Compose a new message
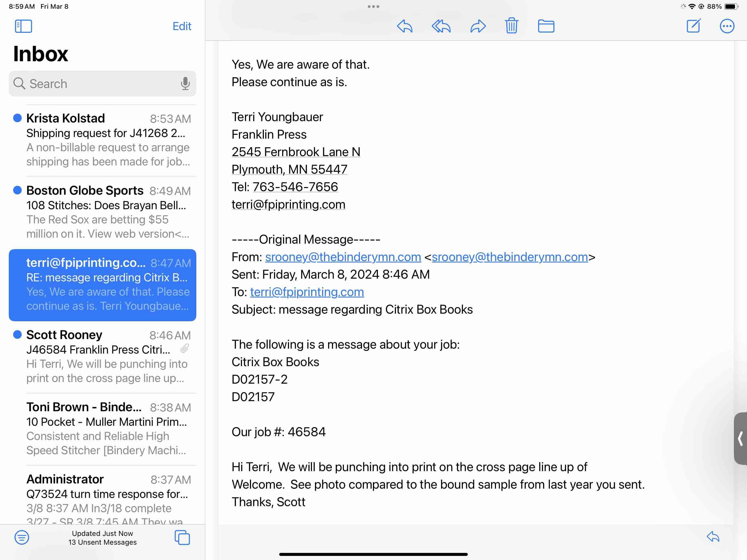This screenshot has width=747, height=560. click(x=694, y=26)
